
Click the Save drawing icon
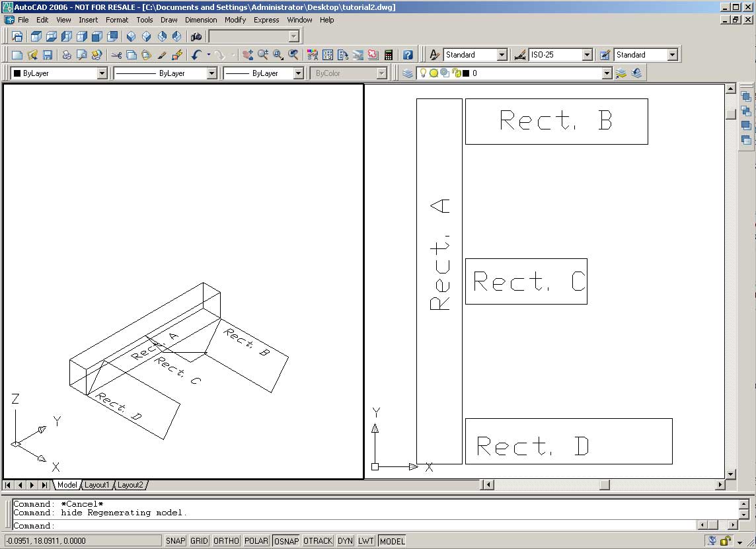point(48,55)
